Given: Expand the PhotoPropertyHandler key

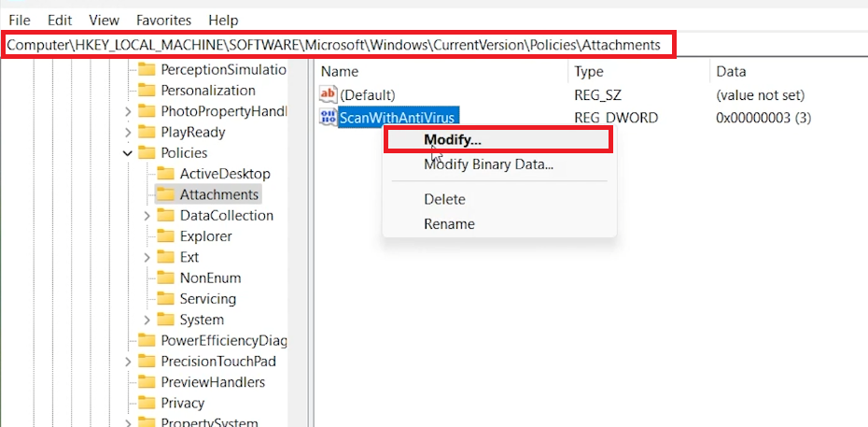Looking at the screenshot, I should pyautogui.click(x=128, y=112).
